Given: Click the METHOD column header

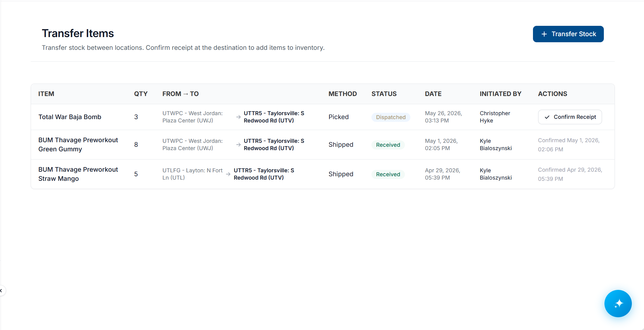Looking at the screenshot, I should pos(343,94).
